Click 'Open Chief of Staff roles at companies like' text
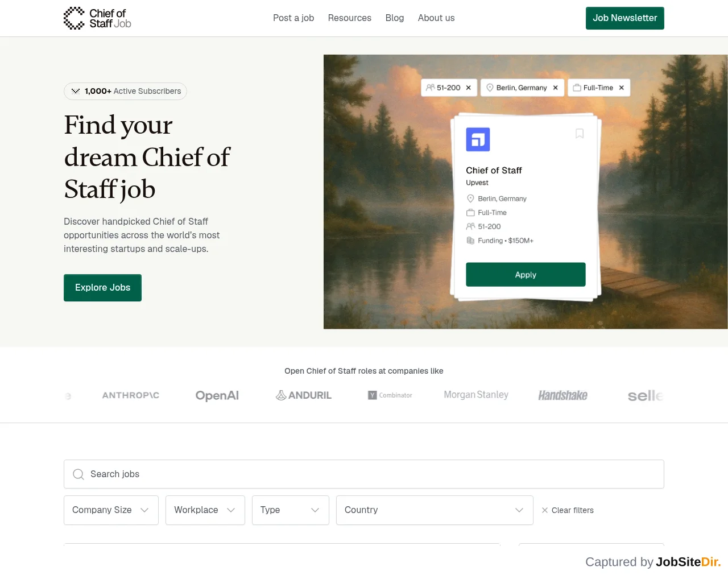Image resolution: width=728 pixels, height=579 pixels. point(364,371)
